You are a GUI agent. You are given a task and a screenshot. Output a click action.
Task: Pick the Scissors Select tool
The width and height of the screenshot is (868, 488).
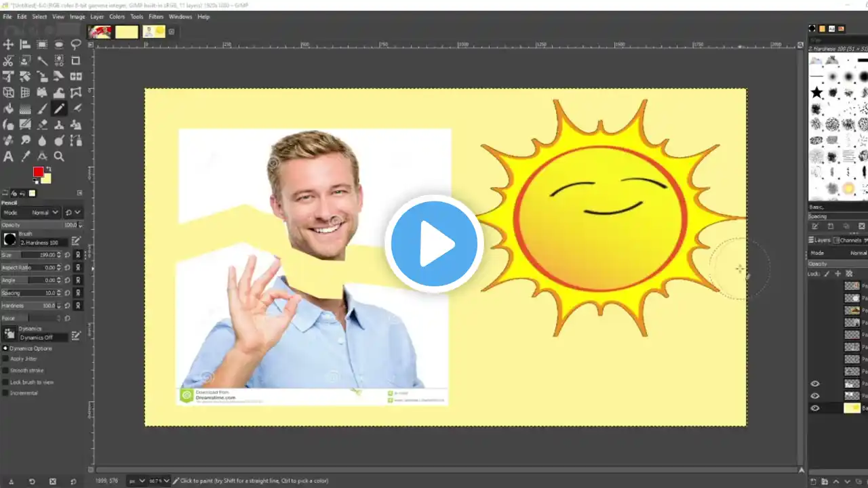click(8, 61)
